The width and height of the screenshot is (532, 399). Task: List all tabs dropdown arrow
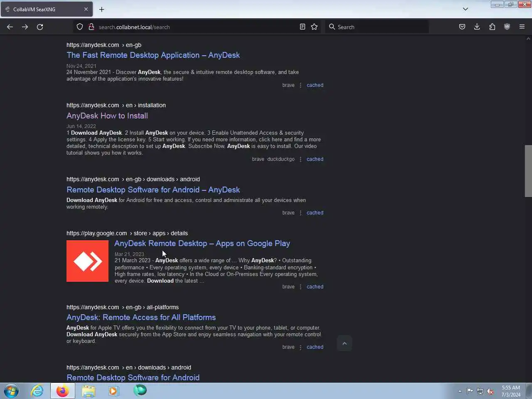pyautogui.click(x=465, y=9)
